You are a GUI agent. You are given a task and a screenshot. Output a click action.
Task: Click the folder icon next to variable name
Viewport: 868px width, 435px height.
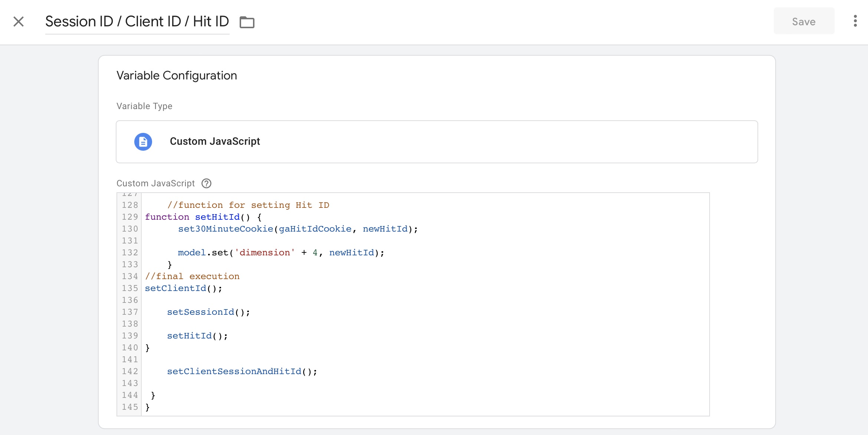tap(247, 22)
